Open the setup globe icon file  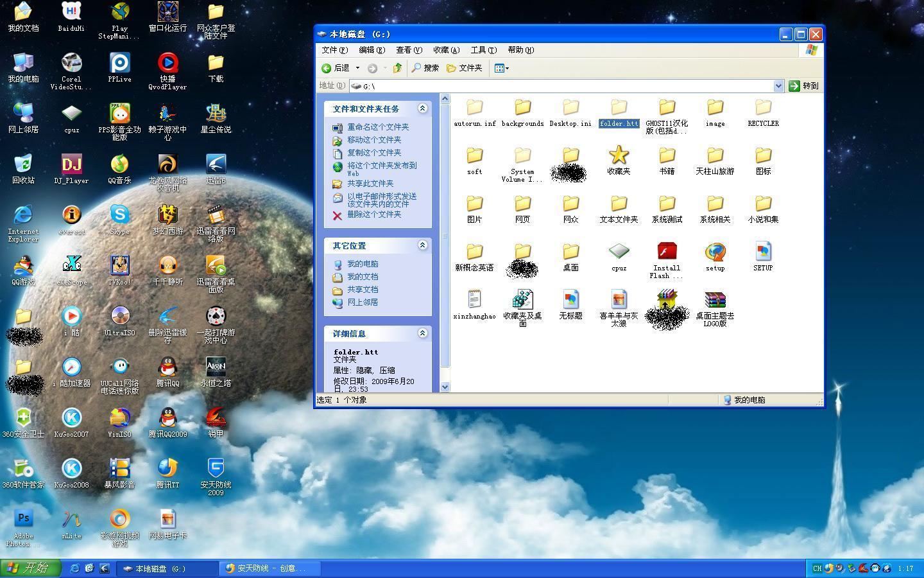tap(715, 257)
